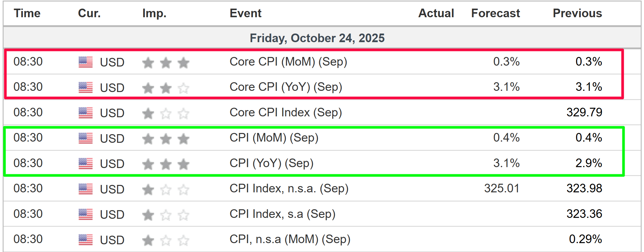Open the CPI, n.s.a (MoM) (Sep) event
644x252 pixels.
290,239
